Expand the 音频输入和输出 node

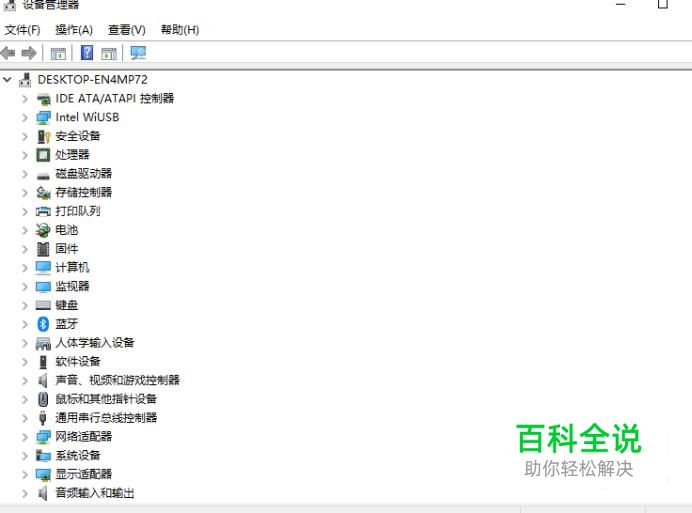(25, 493)
